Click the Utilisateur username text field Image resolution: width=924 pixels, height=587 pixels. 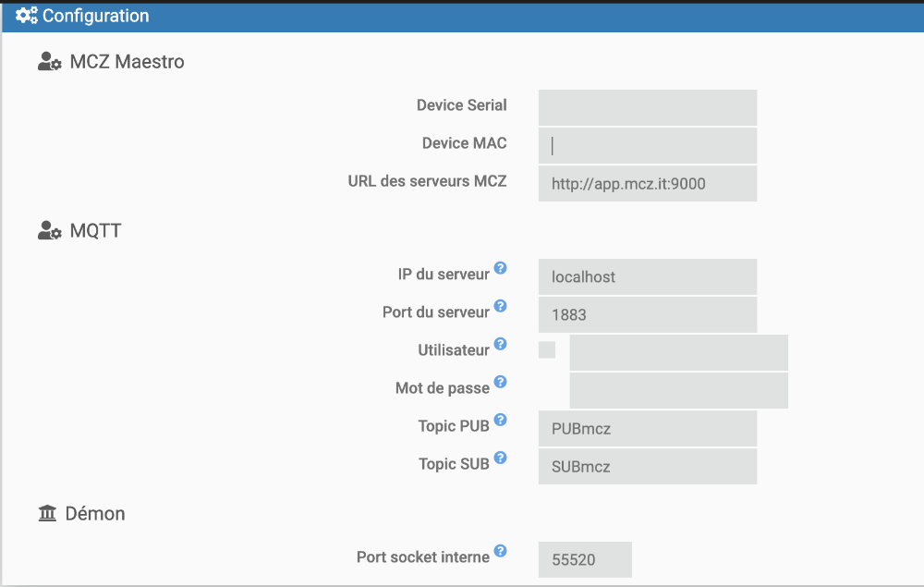click(x=679, y=352)
